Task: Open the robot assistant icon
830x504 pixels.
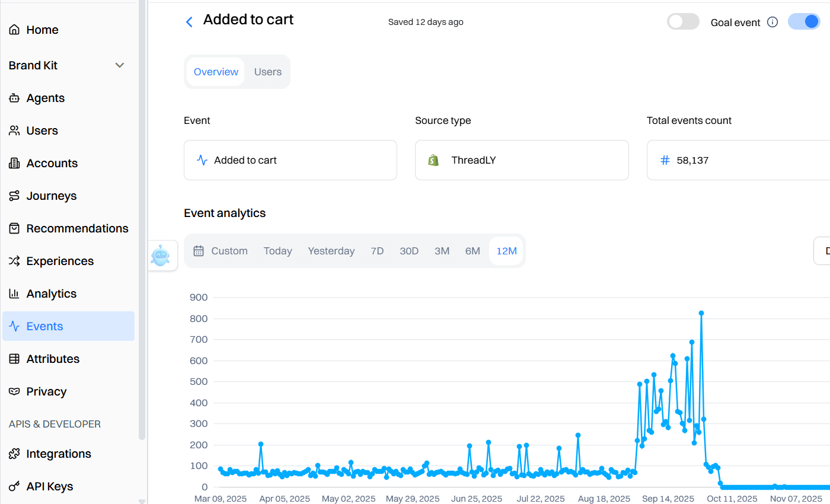Action: (x=161, y=256)
